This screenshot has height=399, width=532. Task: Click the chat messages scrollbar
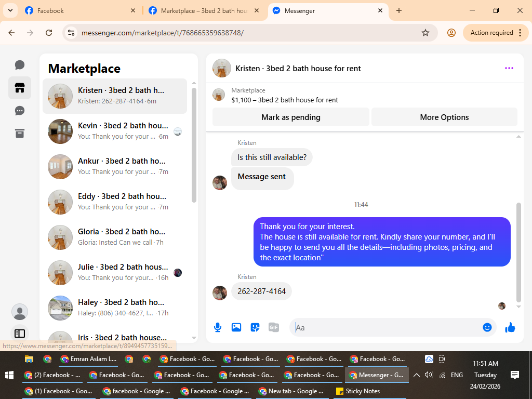(x=518, y=252)
